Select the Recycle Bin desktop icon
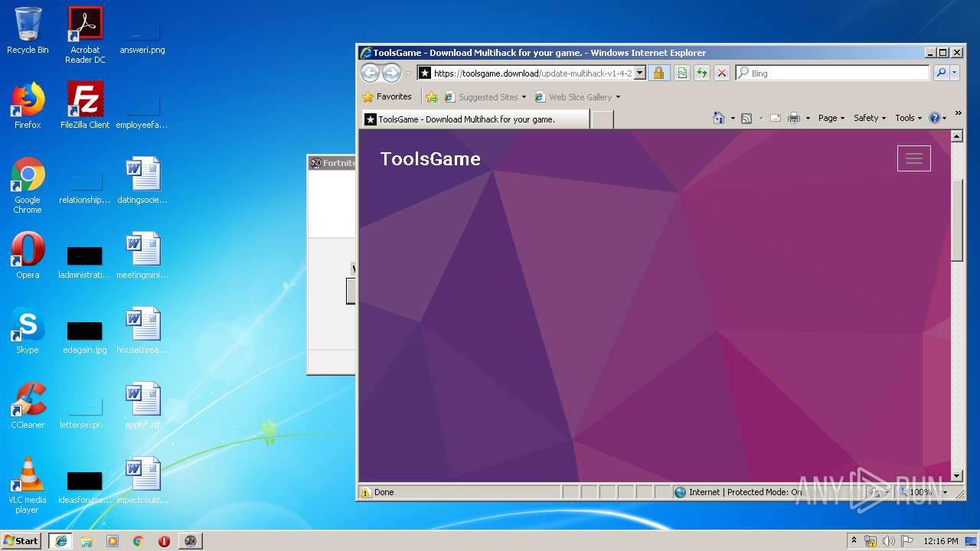This screenshot has height=551, width=980. [x=28, y=31]
